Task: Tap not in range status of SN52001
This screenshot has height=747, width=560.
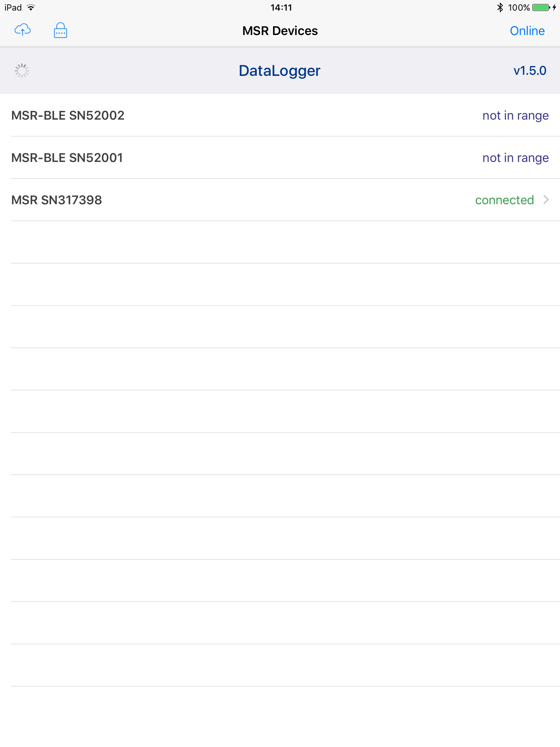Action: point(516,158)
